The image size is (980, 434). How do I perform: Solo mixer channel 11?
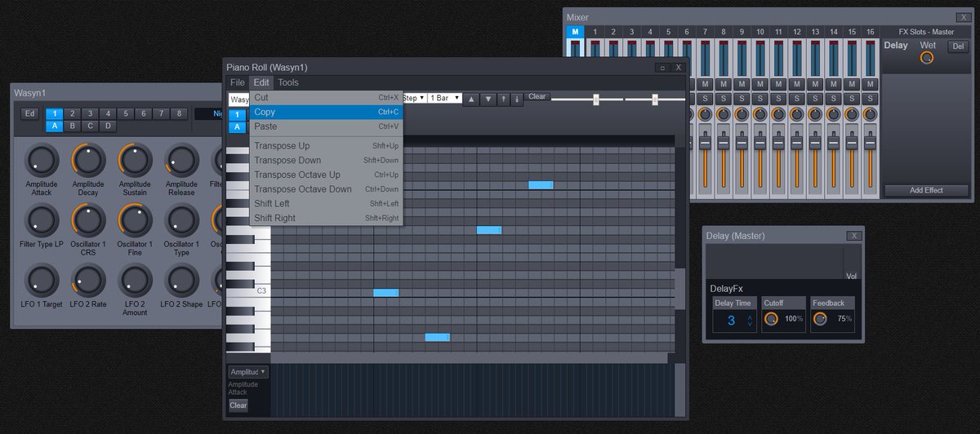coord(778,98)
